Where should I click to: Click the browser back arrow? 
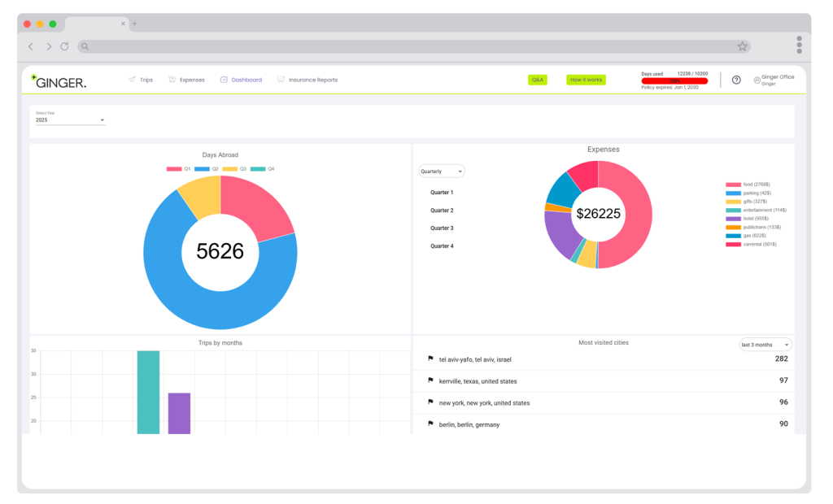(31, 46)
